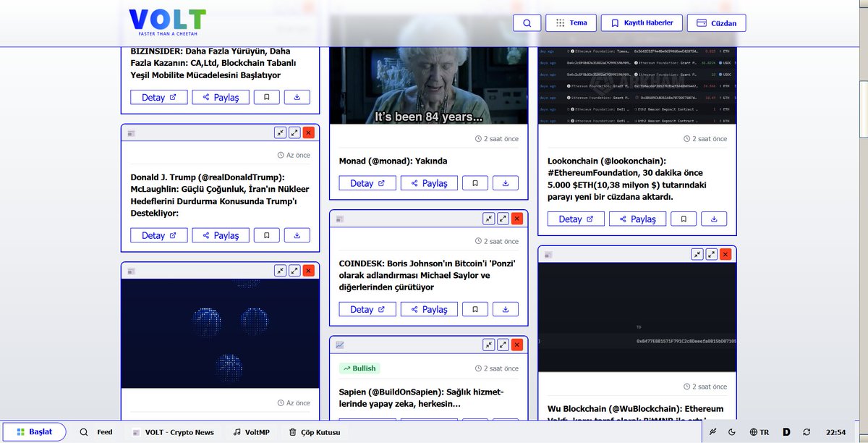Close the Sapien news card
The image size is (868, 443).
click(517, 345)
